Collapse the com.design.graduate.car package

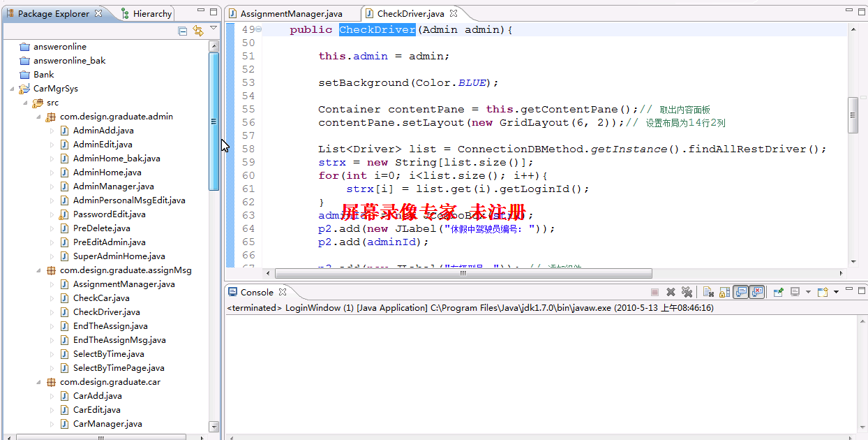[38, 382]
